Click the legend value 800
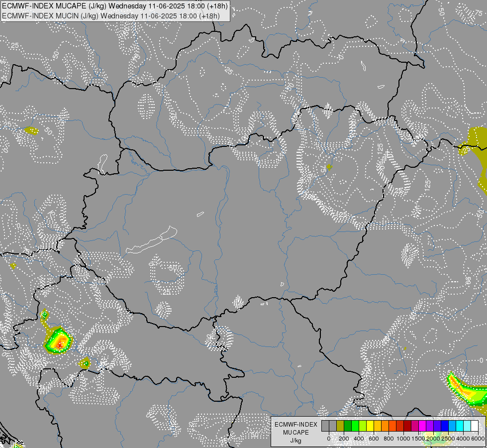Image resolution: width=487 pixels, height=448 pixels. coord(389,439)
